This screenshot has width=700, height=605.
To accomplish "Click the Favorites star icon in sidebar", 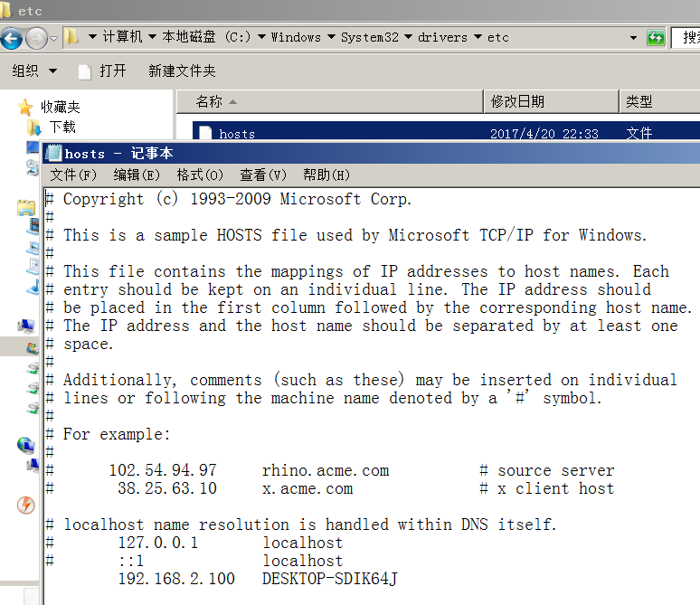I will pyautogui.click(x=25, y=108).
